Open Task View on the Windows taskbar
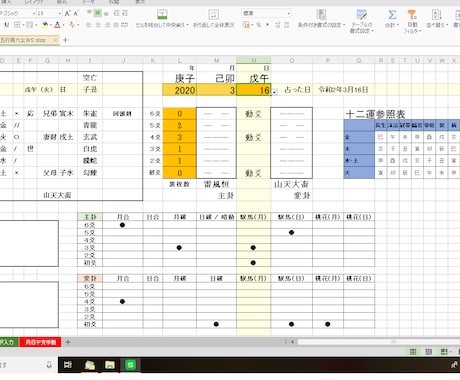Image resolution: width=460 pixels, height=380 pixels. pos(68,365)
